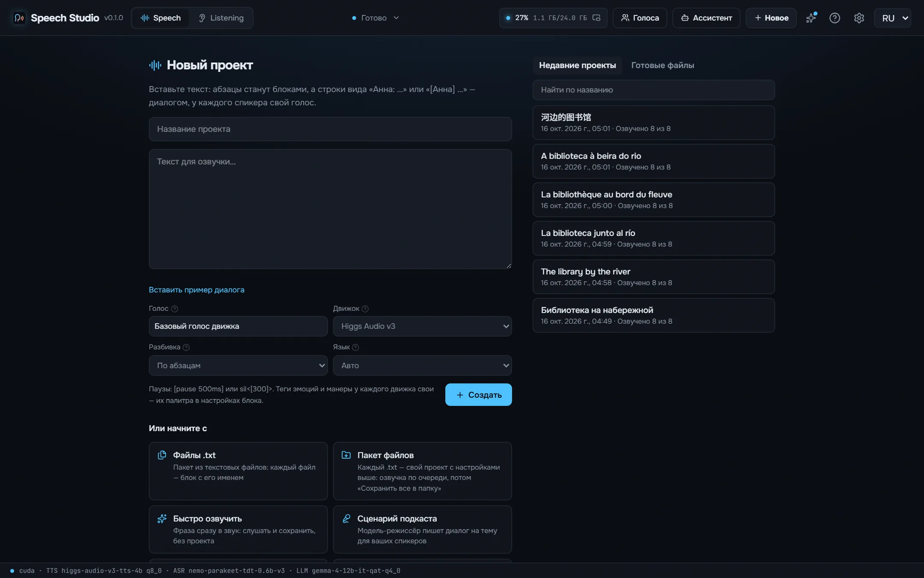This screenshot has height=578, width=924.
Task: Click the Создать button
Action: (478, 395)
